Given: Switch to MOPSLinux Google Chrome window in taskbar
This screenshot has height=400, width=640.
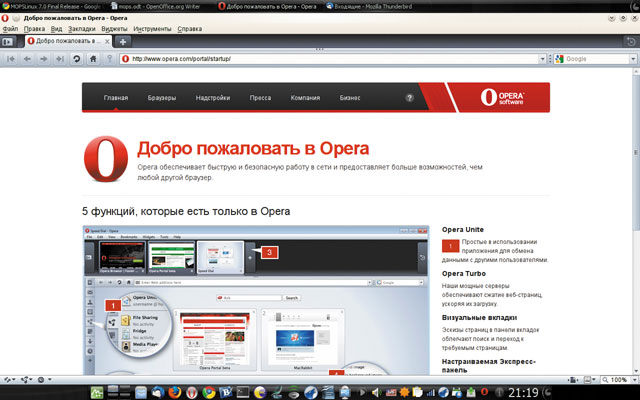Looking at the screenshot, I should tap(51, 6).
